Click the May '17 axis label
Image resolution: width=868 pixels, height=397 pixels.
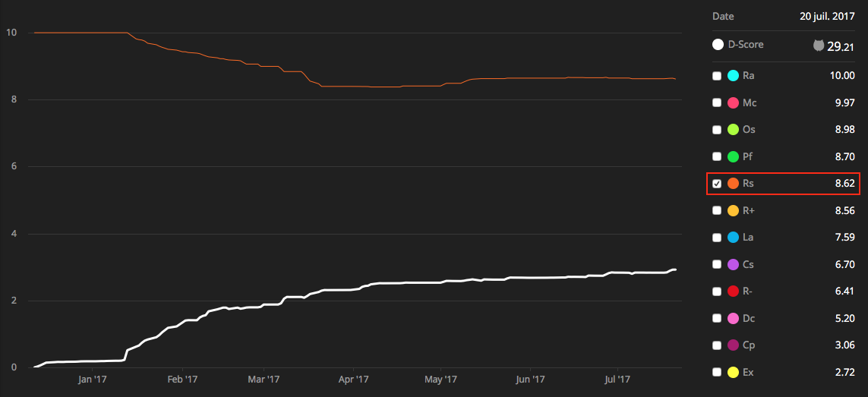(x=441, y=380)
